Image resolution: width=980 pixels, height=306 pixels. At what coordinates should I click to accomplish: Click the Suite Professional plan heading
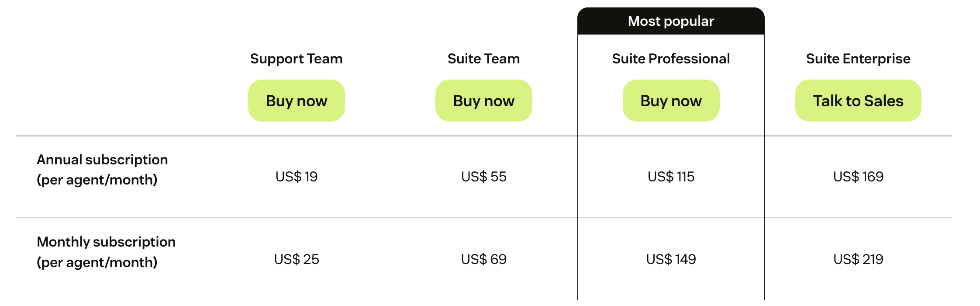pos(671,59)
